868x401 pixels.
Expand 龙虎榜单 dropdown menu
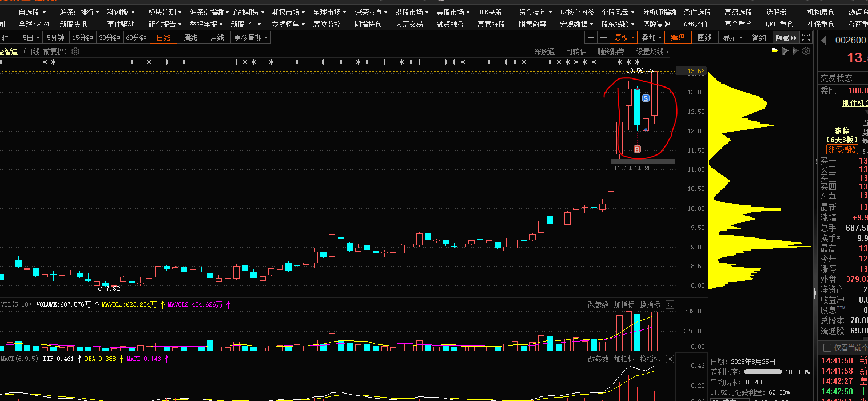(288, 24)
